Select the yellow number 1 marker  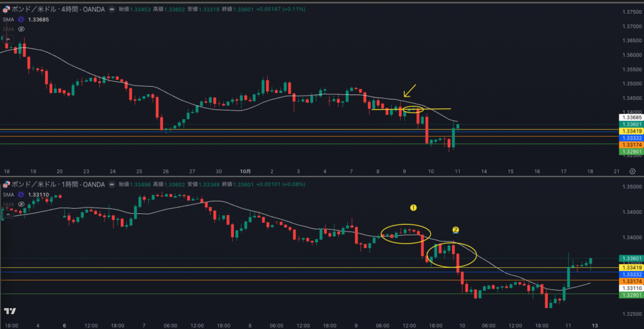pyautogui.click(x=413, y=207)
